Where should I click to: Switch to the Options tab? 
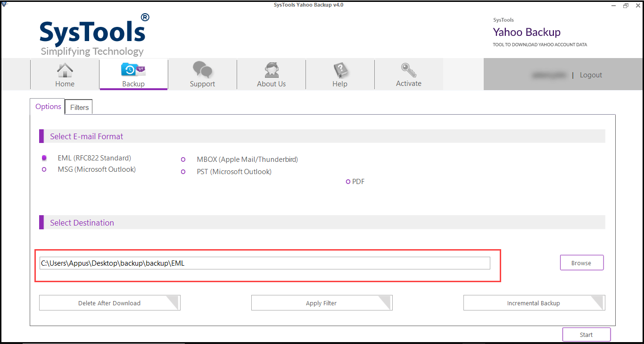pos(48,107)
